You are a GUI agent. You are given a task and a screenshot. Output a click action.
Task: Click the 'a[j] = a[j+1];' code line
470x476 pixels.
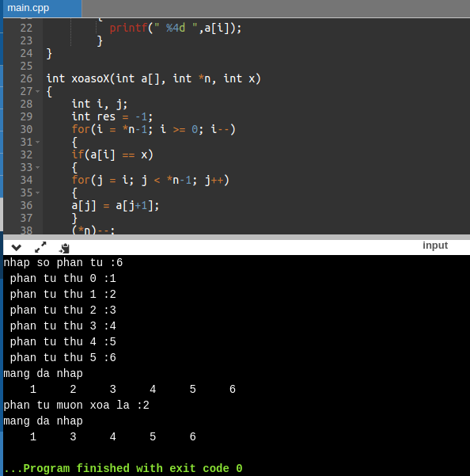(116, 206)
